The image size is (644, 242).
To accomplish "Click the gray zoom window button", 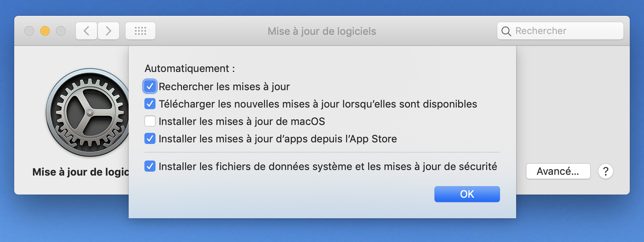I will (x=61, y=31).
